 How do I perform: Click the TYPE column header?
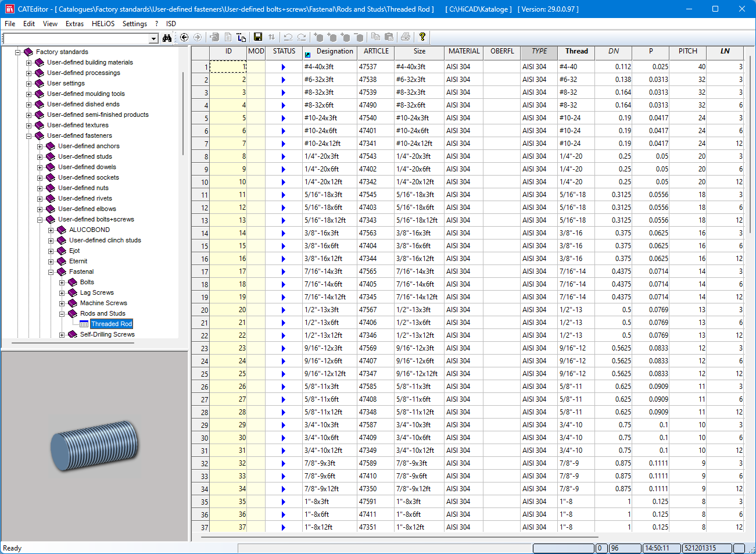(x=539, y=52)
